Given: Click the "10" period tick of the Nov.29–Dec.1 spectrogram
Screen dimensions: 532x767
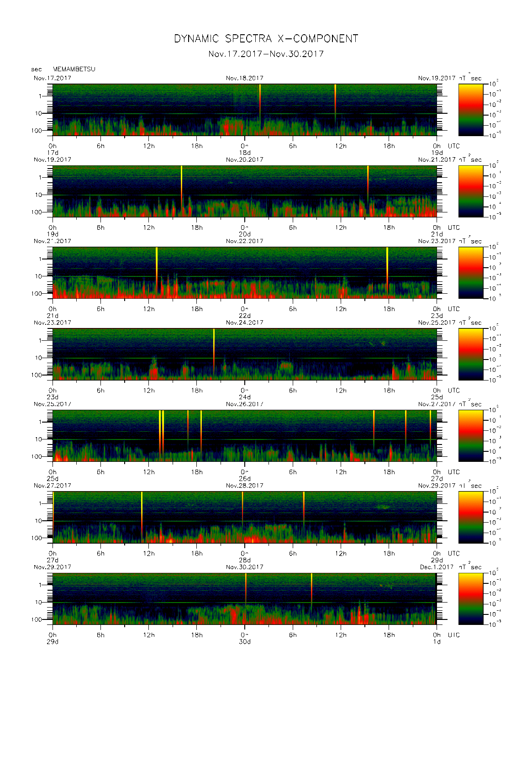Looking at the screenshot, I should 38,602.
